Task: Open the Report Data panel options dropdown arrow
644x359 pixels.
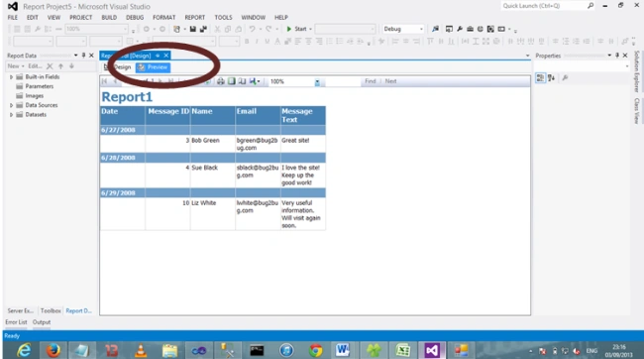Action: 75,56
